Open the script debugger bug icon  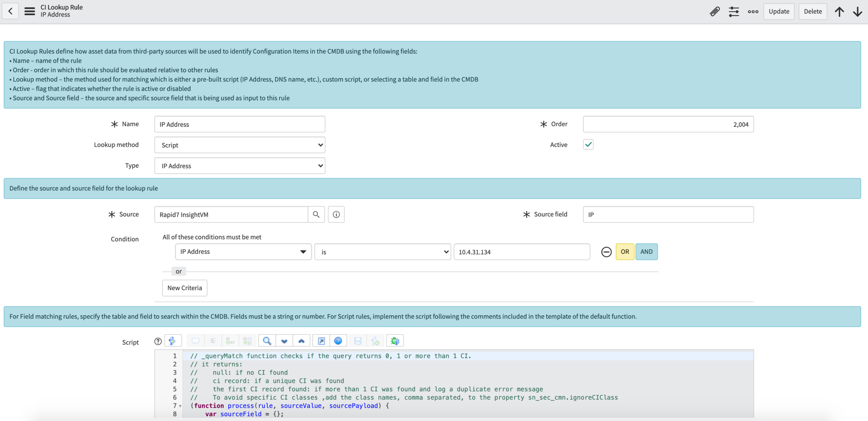point(395,341)
